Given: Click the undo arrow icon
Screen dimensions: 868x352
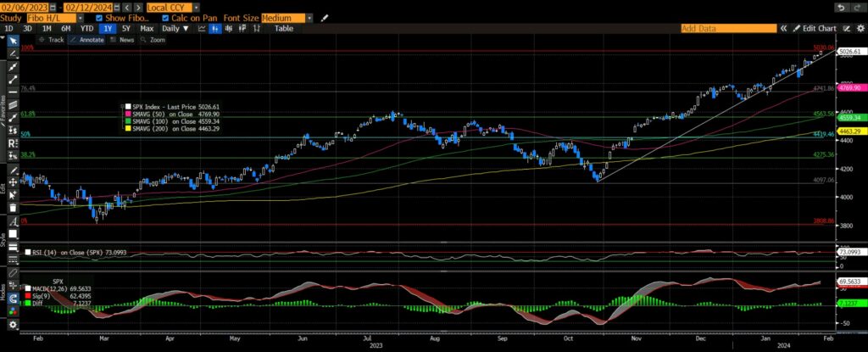Looking at the screenshot, I should [x=840, y=7].
